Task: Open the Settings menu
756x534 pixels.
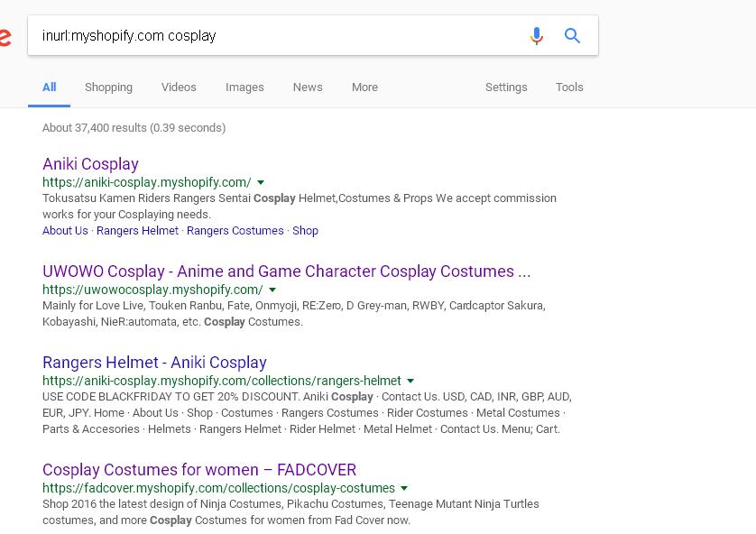Action: click(506, 87)
